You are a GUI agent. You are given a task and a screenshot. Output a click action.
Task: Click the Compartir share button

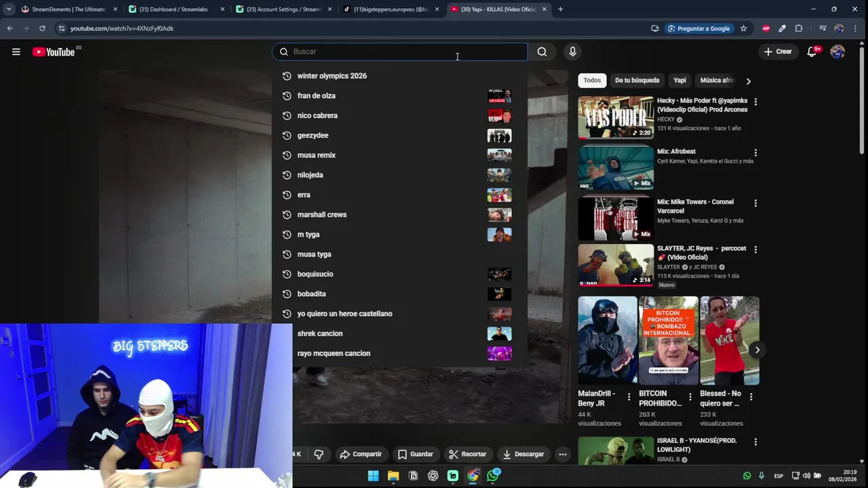(x=361, y=454)
